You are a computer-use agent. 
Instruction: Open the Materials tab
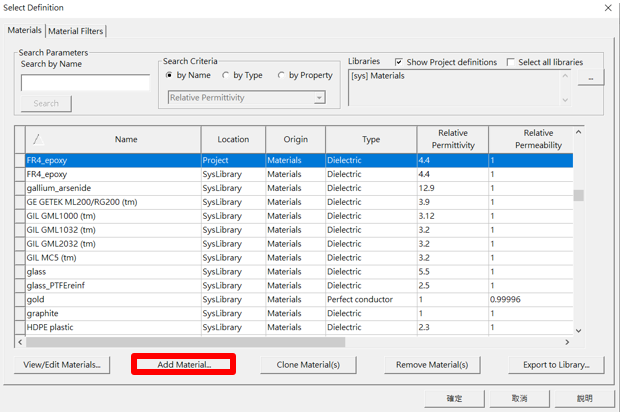25,30
